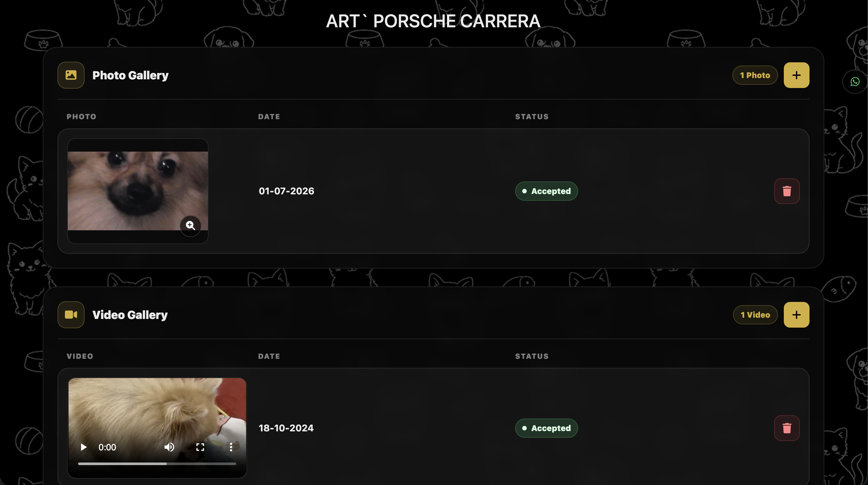Click the Photo Gallery image icon
The image size is (868, 485).
[x=71, y=75]
